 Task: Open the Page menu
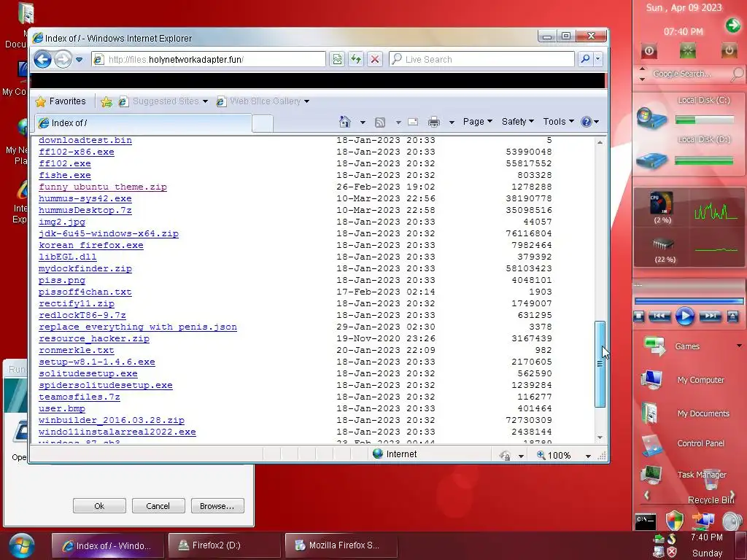point(477,122)
